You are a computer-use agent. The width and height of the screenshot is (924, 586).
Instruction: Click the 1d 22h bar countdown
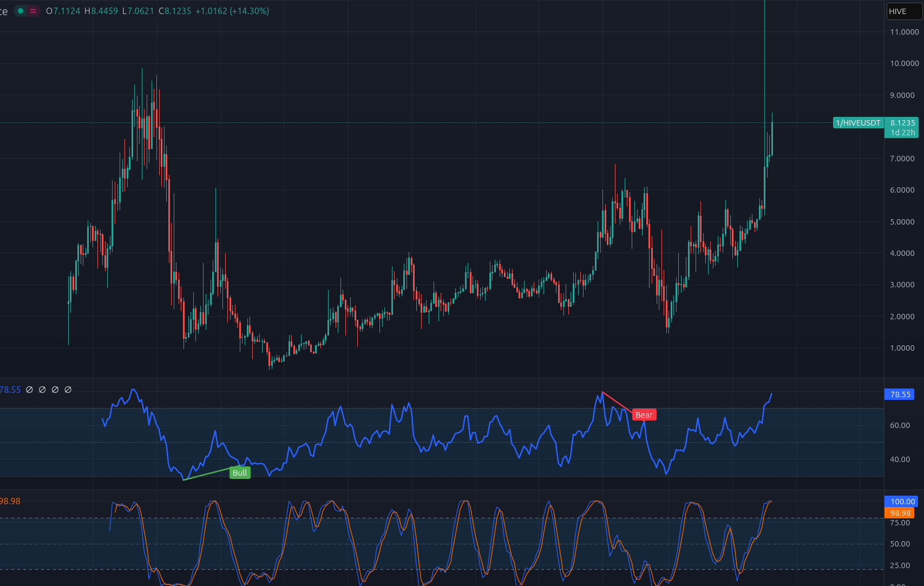tap(902, 133)
